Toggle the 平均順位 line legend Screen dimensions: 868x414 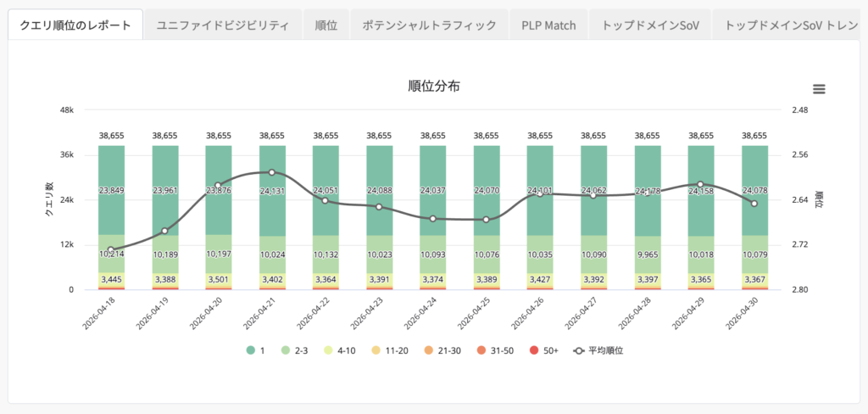598,351
